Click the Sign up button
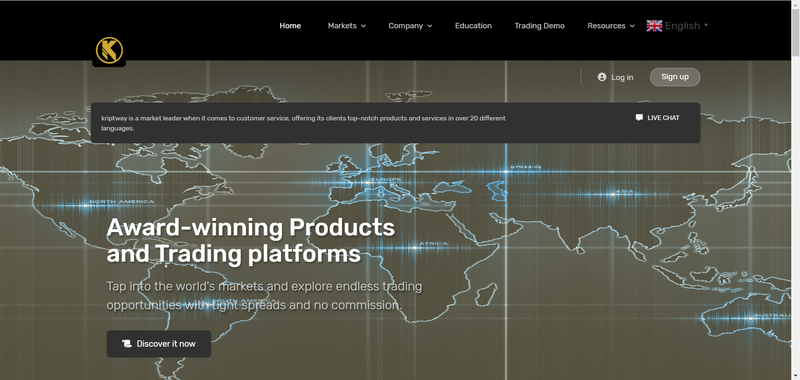Viewport: 800px width, 380px height. pos(675,77)
